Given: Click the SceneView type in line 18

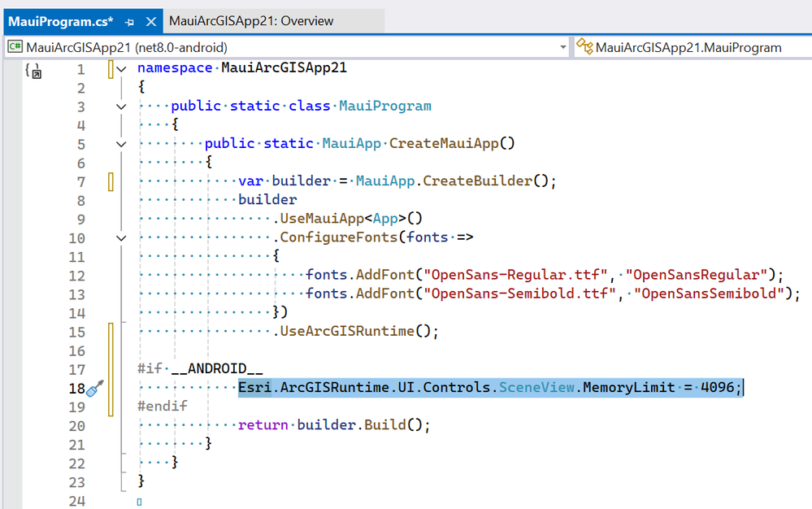Looking at the screenshot, I should [x=536, y=387].
